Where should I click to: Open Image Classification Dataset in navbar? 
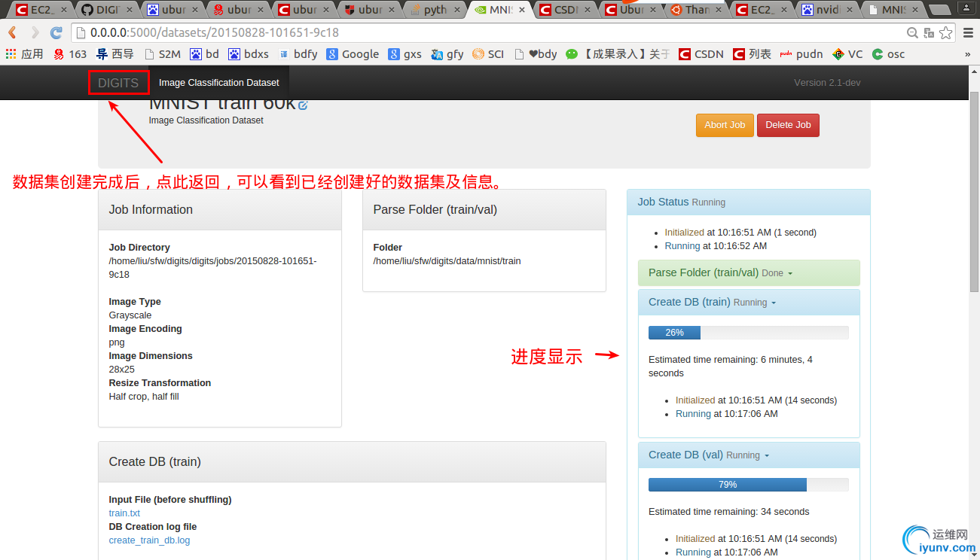click(218, 83)
